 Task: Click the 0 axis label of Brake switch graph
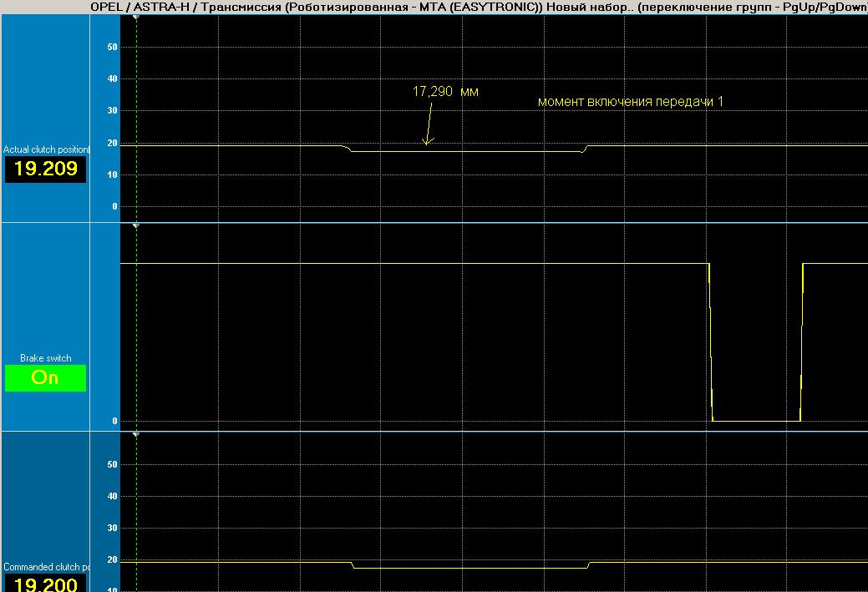coord(115,421)
